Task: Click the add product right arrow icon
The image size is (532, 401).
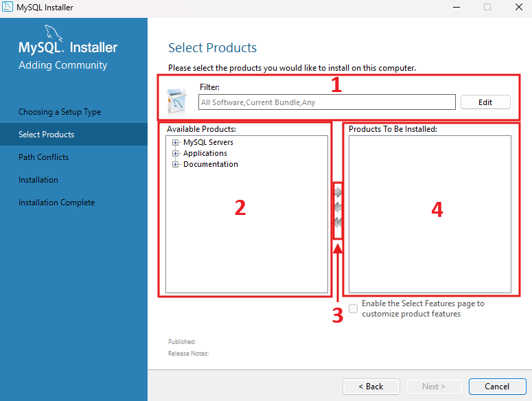Action: tap(338, 192)
